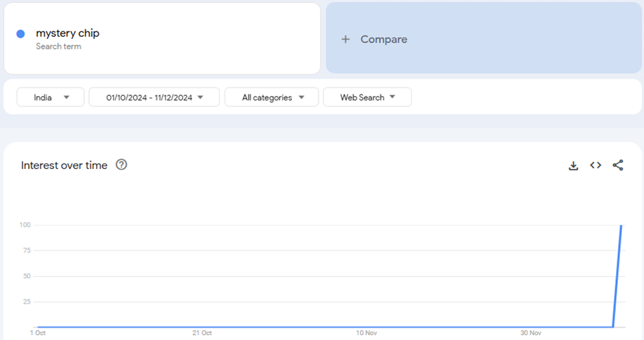This screenshot has width=644, height=340.
Task: Click the 1 Oct axis label
Action: coord(38,333)
